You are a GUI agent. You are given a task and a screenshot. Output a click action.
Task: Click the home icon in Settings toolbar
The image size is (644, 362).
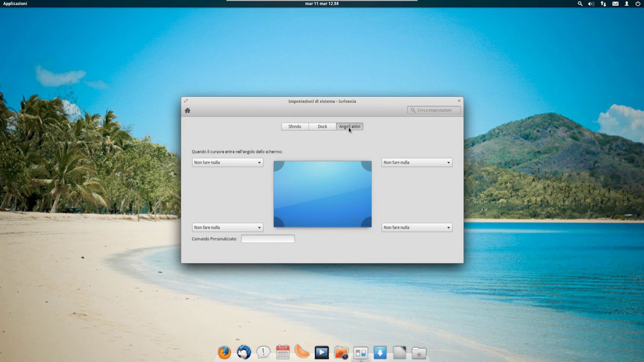(x=187, y=110)
